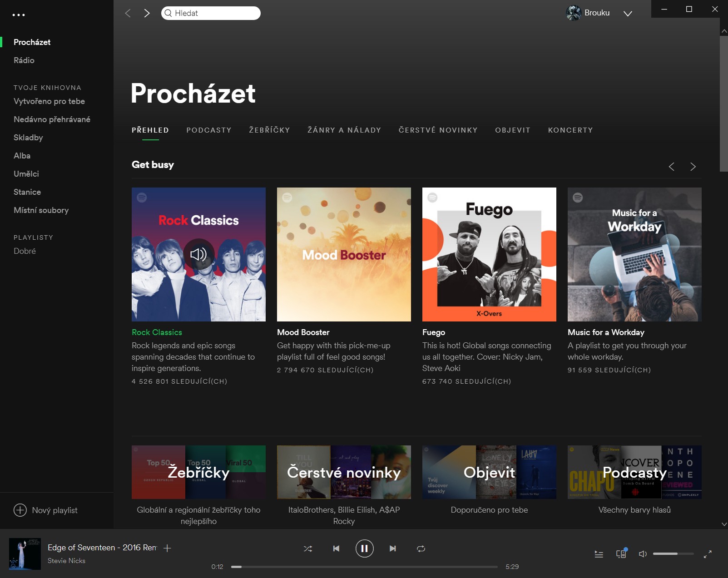728x578 pixels.
Task: Switch to the Podcasty tab
Action: (x=209, y=130)
